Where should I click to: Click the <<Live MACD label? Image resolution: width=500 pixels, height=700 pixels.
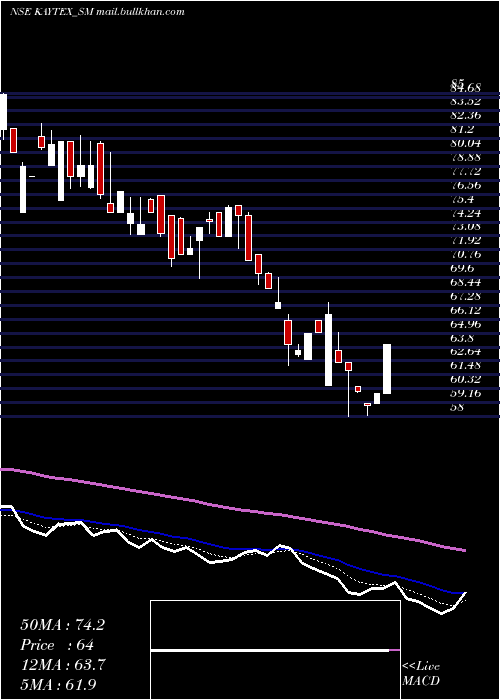point(421,673)
